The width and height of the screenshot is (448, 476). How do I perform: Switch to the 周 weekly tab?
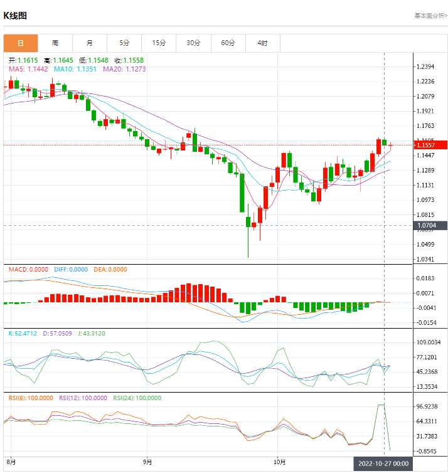pyautogui.click(x=55, y=43)
